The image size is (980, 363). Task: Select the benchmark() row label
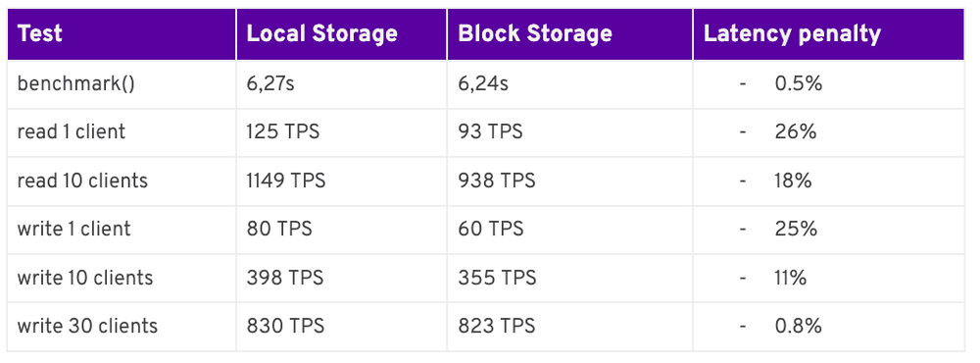click(x=75, y=83)
